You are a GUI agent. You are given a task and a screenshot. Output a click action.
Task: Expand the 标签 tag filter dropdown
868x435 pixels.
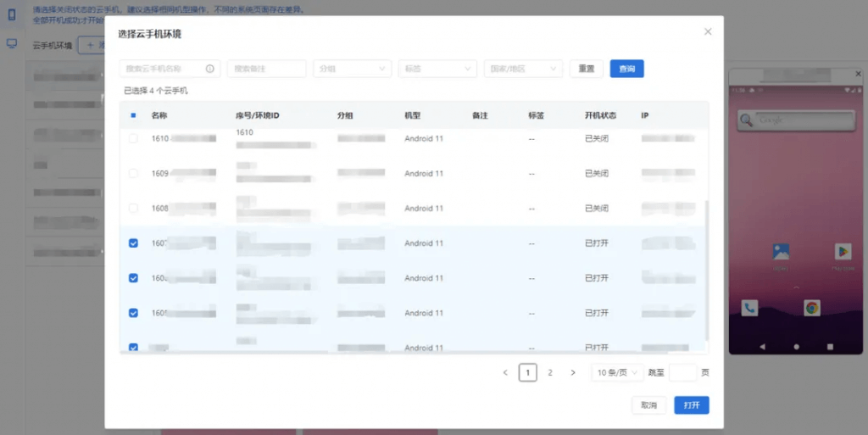437,69
